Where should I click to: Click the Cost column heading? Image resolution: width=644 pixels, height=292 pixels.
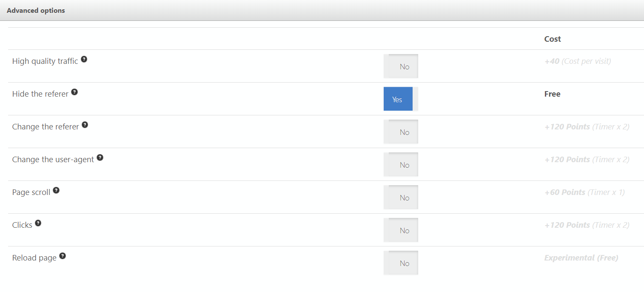point(553,39)
